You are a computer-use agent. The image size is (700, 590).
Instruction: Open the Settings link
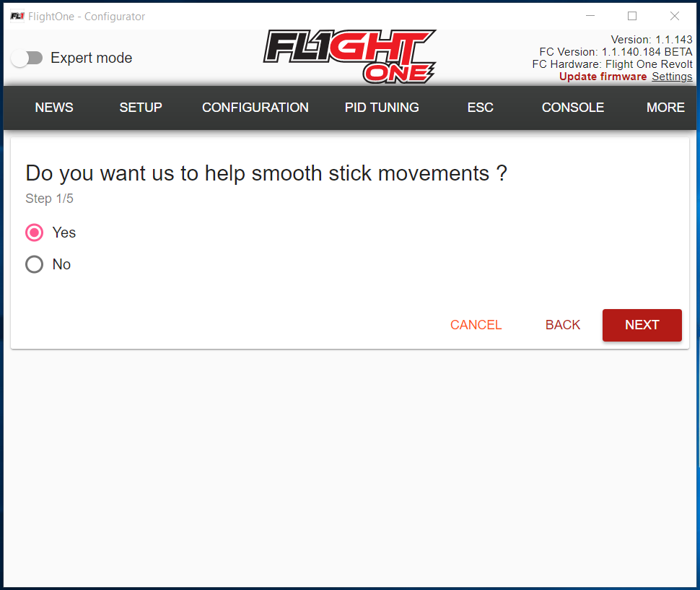click(x=672, y=77)
